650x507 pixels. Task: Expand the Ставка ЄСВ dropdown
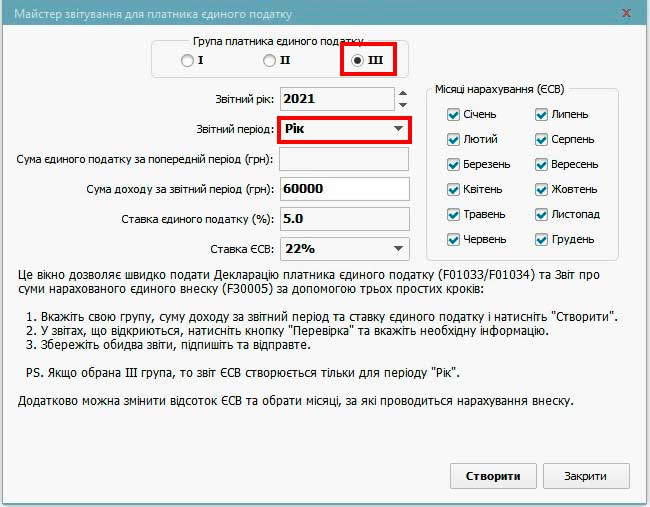coord(398,248)
